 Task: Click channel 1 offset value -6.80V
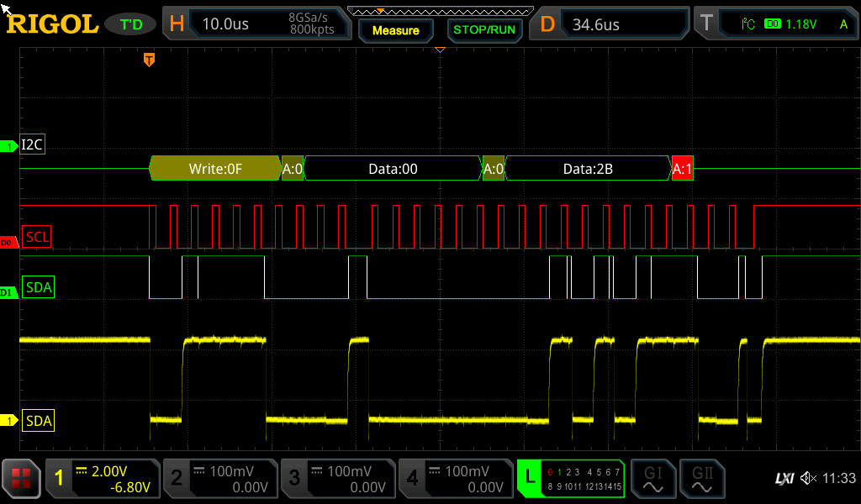point(130,487)
